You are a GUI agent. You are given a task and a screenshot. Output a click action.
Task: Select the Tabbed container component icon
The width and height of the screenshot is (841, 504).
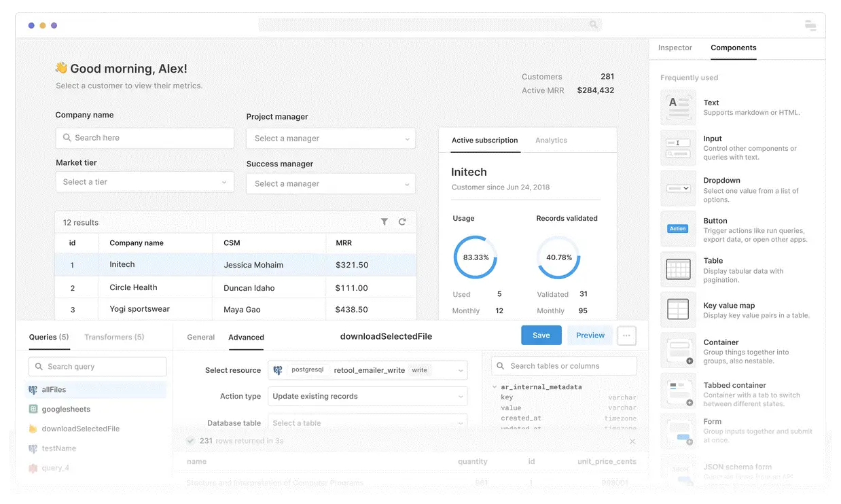678,390
